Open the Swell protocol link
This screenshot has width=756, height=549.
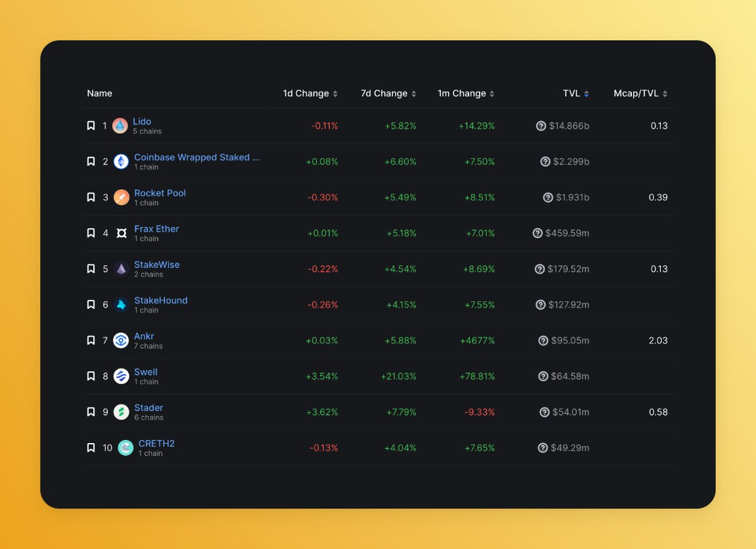146,372
